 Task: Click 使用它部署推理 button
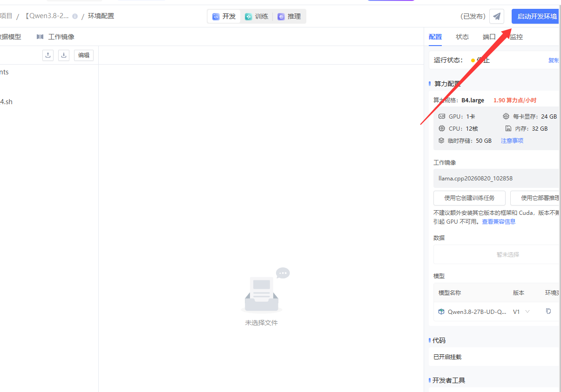535,198
